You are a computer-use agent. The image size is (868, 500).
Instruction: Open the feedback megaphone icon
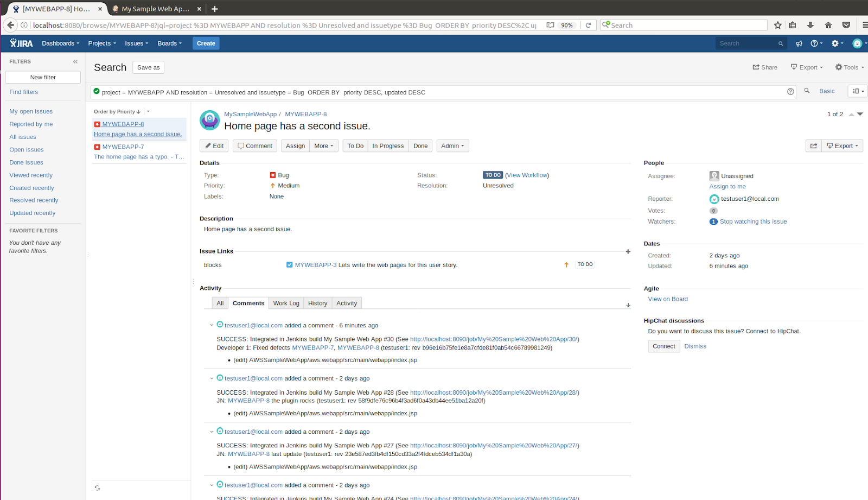pyautogui.click(x=799, y=43)
